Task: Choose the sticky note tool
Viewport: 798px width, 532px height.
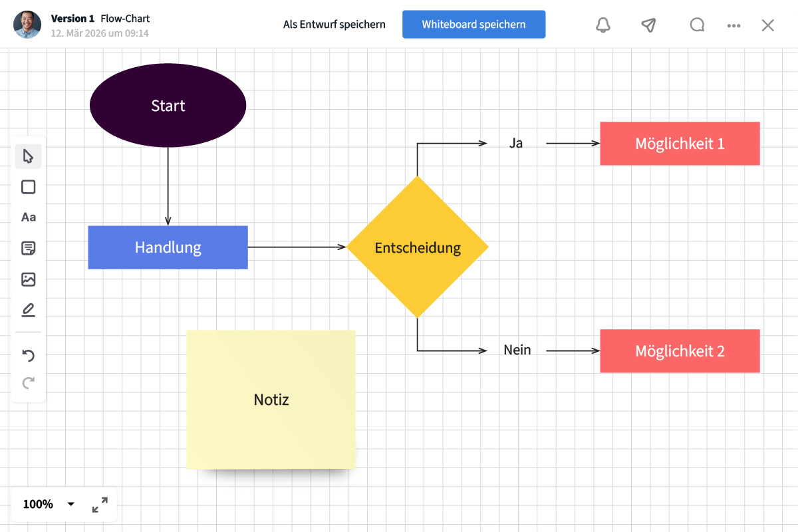Action: [x=28, y=249]
